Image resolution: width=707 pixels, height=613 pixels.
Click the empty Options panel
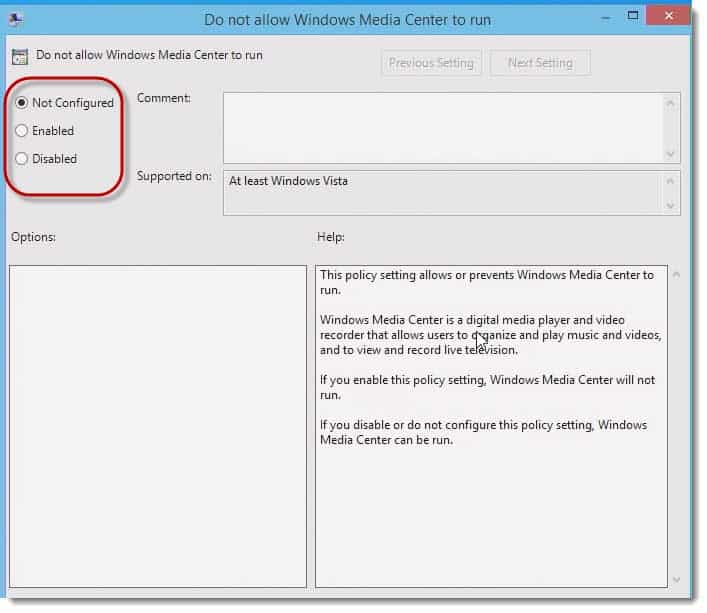click(x=158, y=426)
